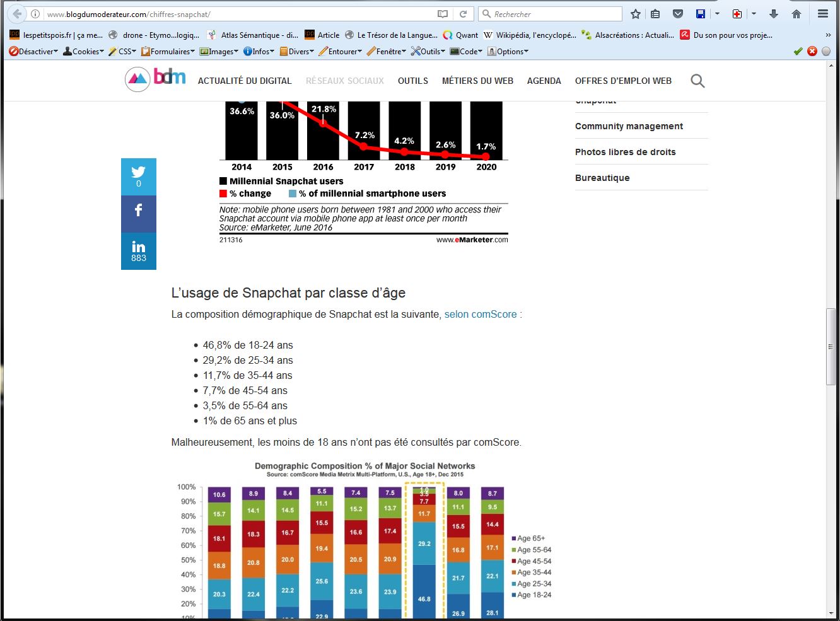840x621 pixels.
Task: Bookmark this page with the star icon
Action: 636,14
